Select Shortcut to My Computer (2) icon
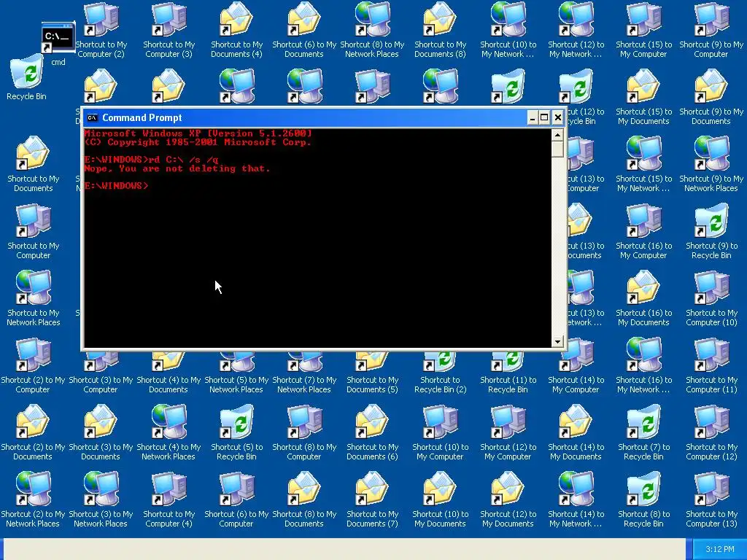Viewport: 747px width, 560px height. click(101, 20)
